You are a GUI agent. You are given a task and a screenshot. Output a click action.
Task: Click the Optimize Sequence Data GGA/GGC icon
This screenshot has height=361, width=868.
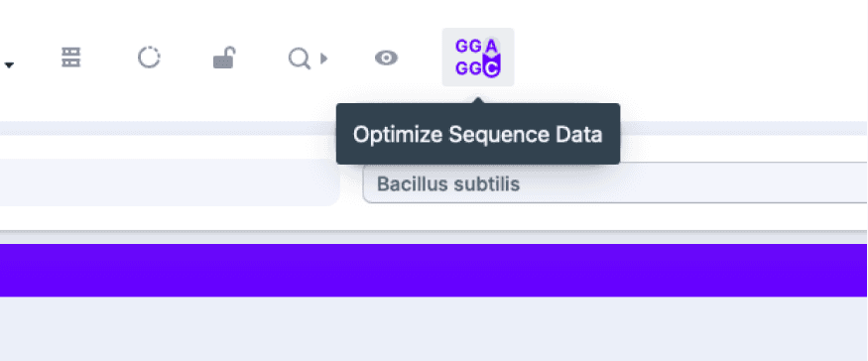click(x=478, y=58)
